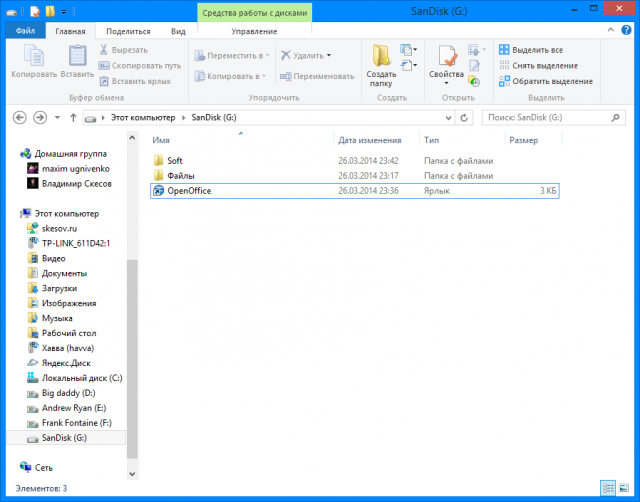
Task: Click Paste shortcut (Вставить ярлык)
Action: coord(136,81)
